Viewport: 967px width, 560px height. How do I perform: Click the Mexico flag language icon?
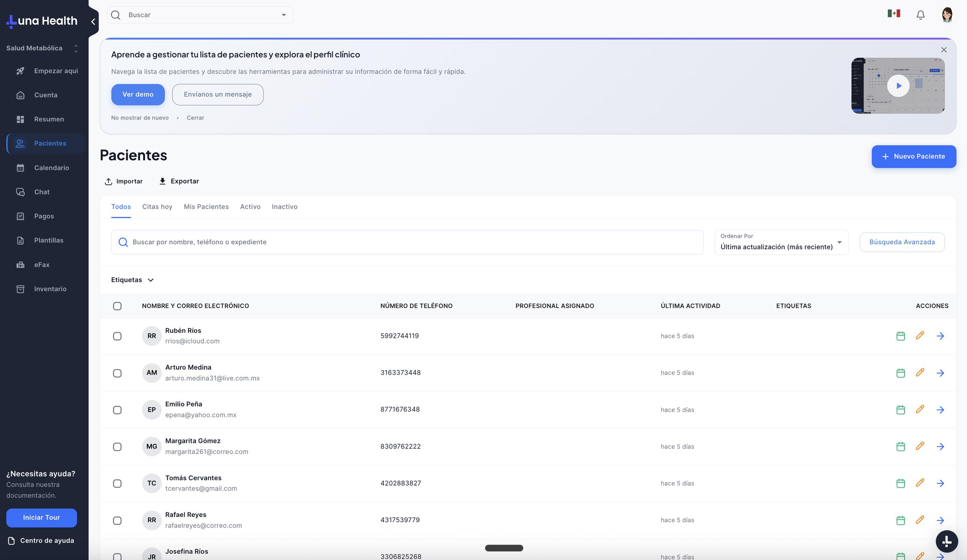click(x=894, y=14)
